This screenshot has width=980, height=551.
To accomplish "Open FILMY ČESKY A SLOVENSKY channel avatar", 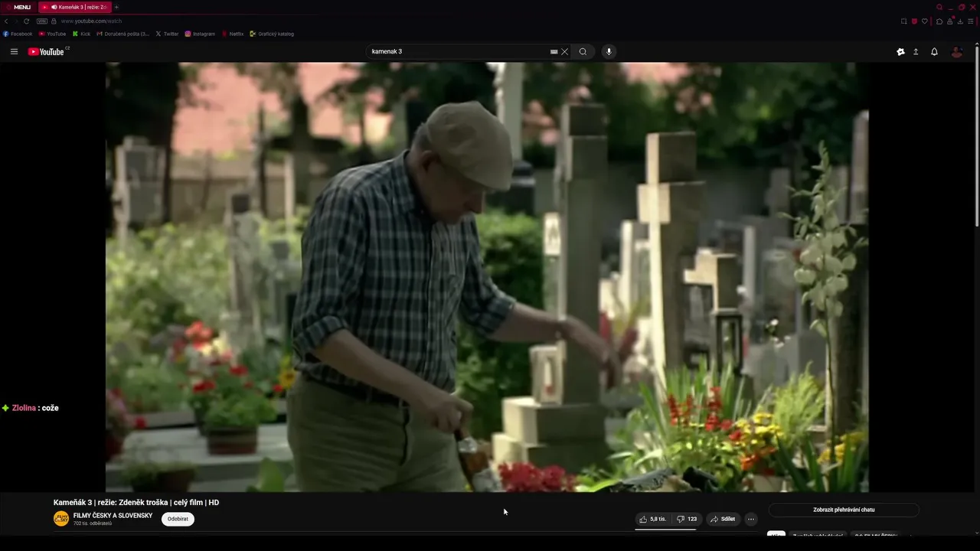I will click(61, 519).
